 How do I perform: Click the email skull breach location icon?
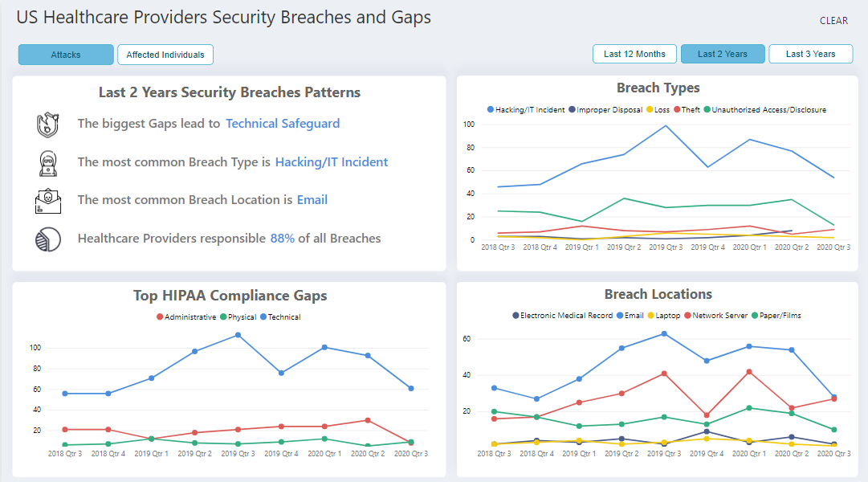(x=47, y=201)
